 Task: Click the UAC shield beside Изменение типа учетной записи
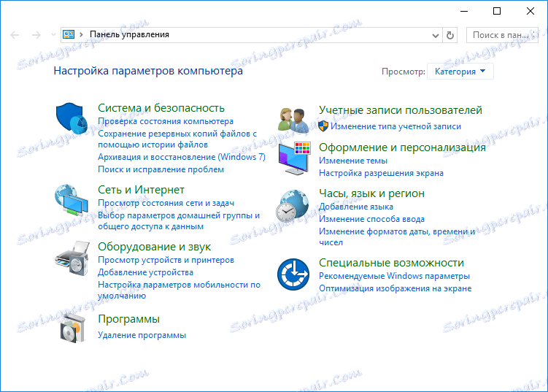pyautogui.click(x=323, y=126)
